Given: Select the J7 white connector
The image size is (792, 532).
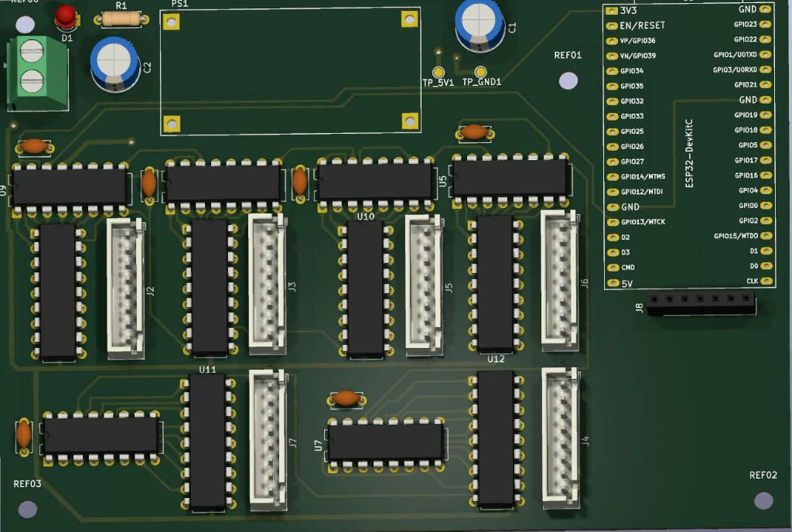Looking at the screenshot, I should 268,440.
